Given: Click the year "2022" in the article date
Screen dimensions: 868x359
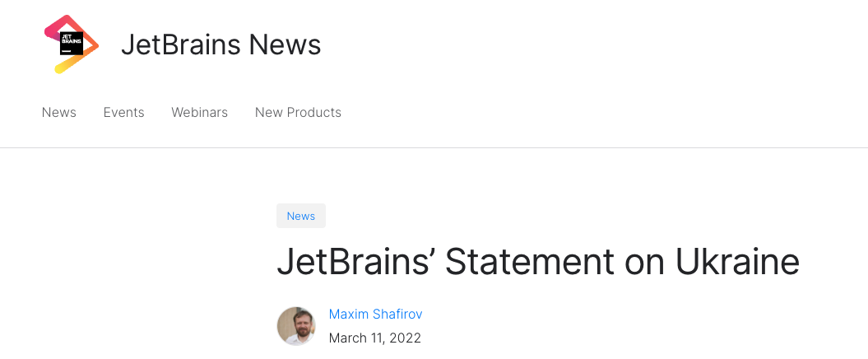Looking at the screenshot, I should (404, 338).
